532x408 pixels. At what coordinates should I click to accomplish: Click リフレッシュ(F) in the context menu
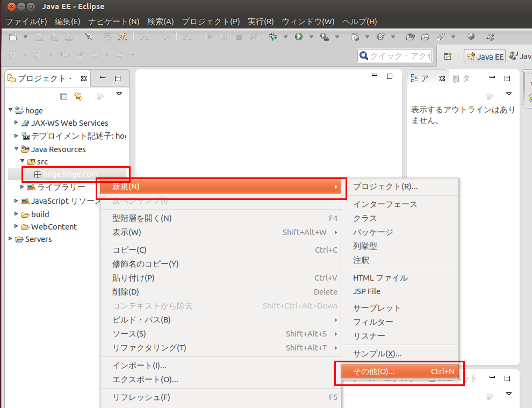(x=220, y=397)
